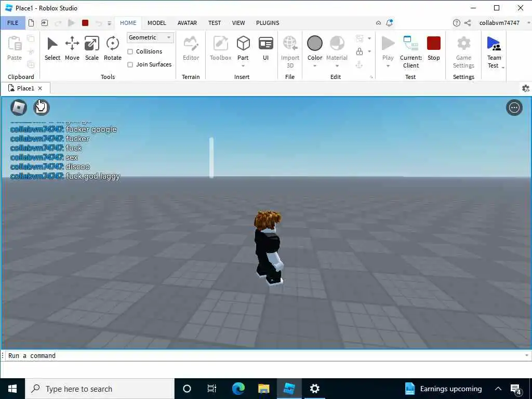Click the Color circle icon
This screenshot has width=532, height=399.
pos(314,44)
